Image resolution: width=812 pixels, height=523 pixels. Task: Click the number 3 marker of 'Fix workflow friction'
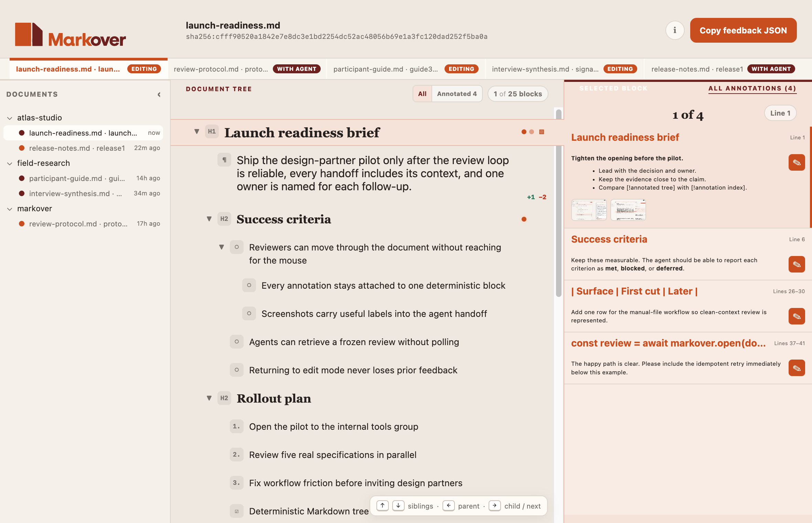[x=237, y=483]
